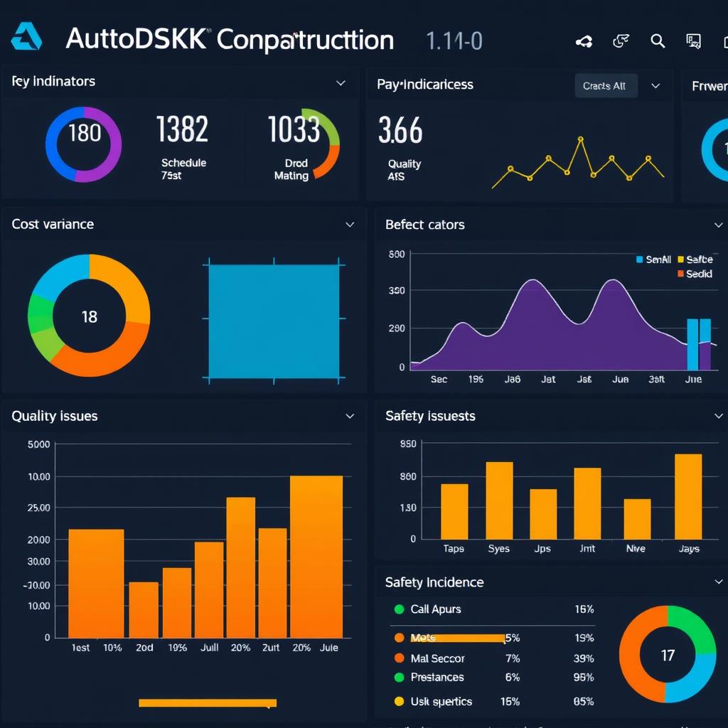Click the Call Apurs green dot
Image resolution: width=728 pixels, height=728 pixels.
pyautogui.click(x=399, y=609)
